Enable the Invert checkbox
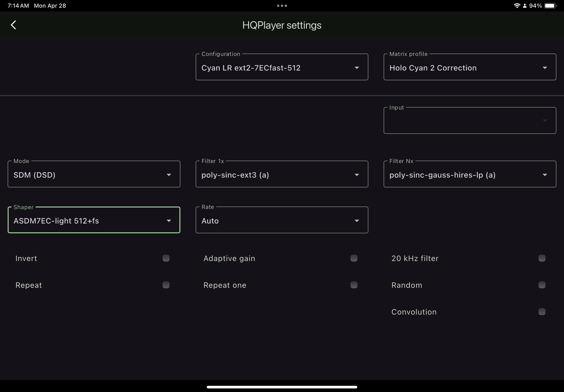The height and width of the screenshot is (392, 564). (x=166, y=258)
